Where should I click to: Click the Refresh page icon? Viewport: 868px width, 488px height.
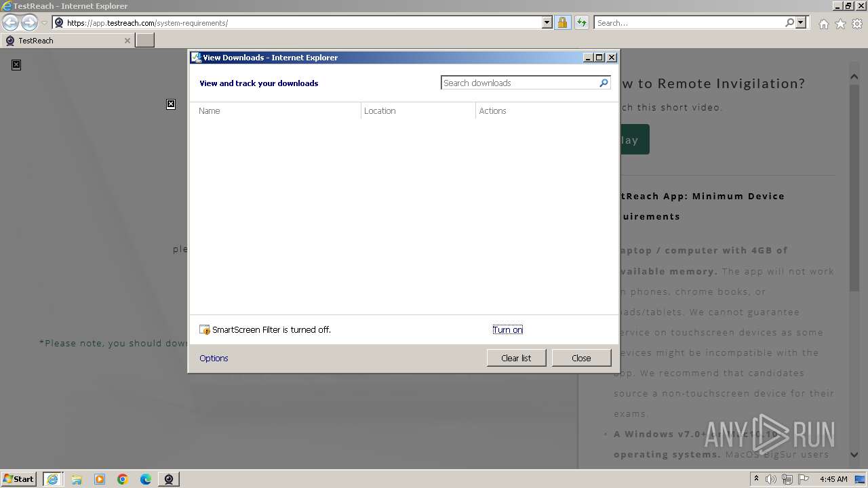(581, 22)
